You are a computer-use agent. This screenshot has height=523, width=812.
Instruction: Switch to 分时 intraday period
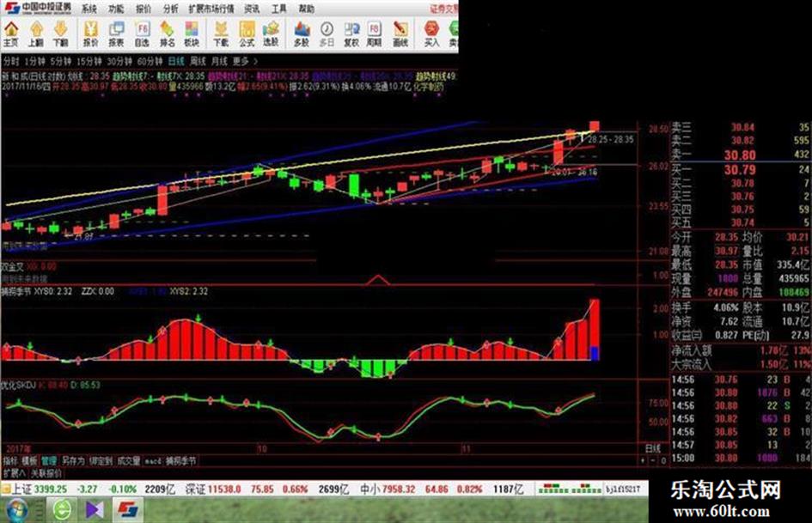click(x=11, y=61)
